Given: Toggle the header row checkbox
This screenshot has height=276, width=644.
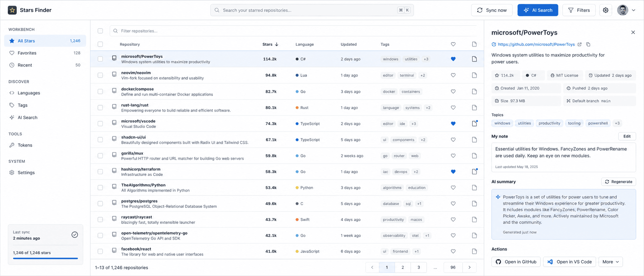Looking at the screenshot, I should point(100,44).
